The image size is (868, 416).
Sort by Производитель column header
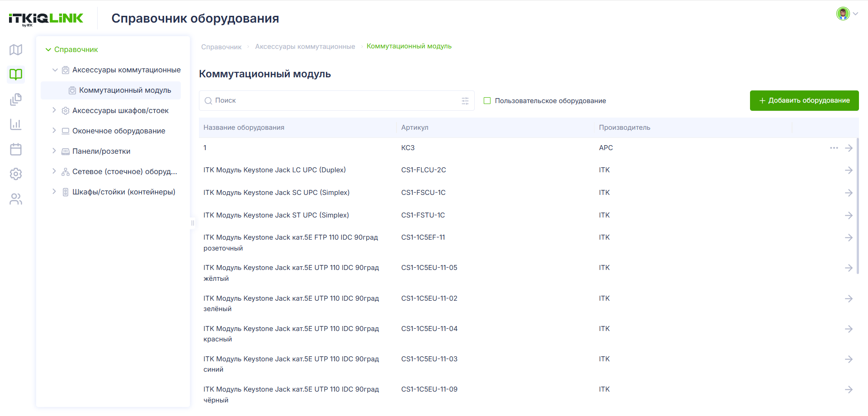pos(624,128)
